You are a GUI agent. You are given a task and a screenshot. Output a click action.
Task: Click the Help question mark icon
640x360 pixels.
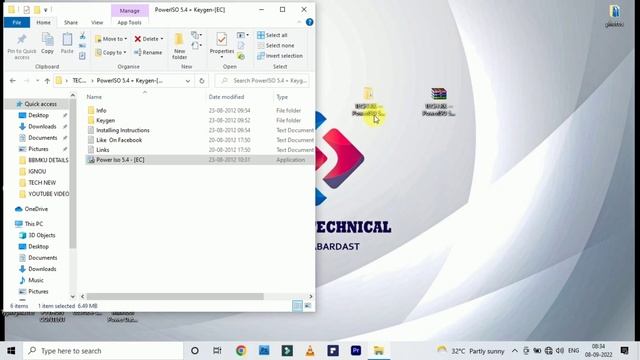(x=309, y=22)
